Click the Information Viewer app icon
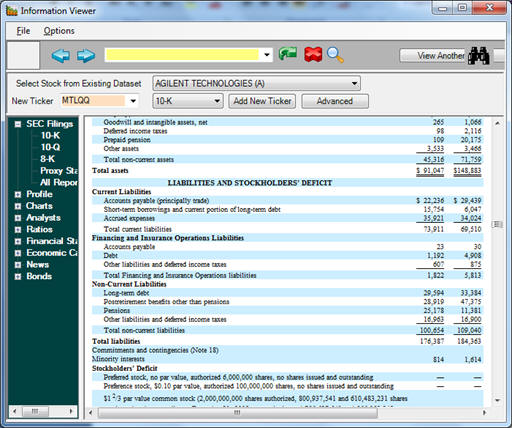The width and height of the screenshot is (512, 428). click(x=12, y=11)
